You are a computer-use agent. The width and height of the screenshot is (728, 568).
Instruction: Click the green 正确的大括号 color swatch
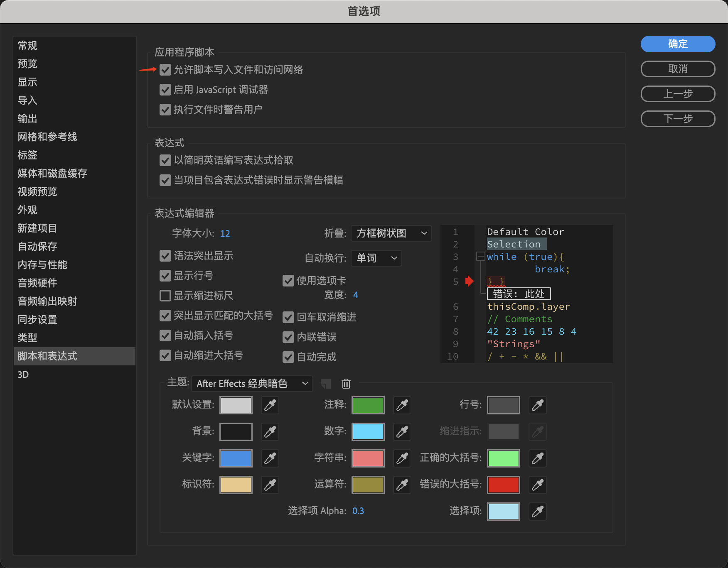[x=503, y=458]
